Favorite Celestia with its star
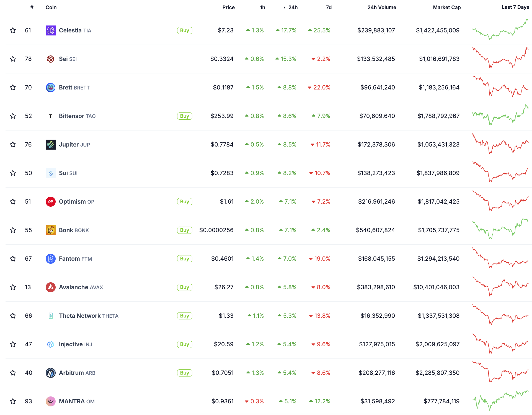The width and height of the screenshot is (532, 415). click(13, 30)
